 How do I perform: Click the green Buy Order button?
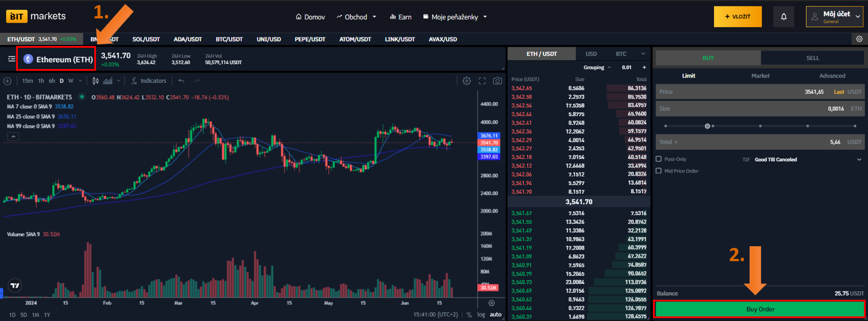click(760, 309)
